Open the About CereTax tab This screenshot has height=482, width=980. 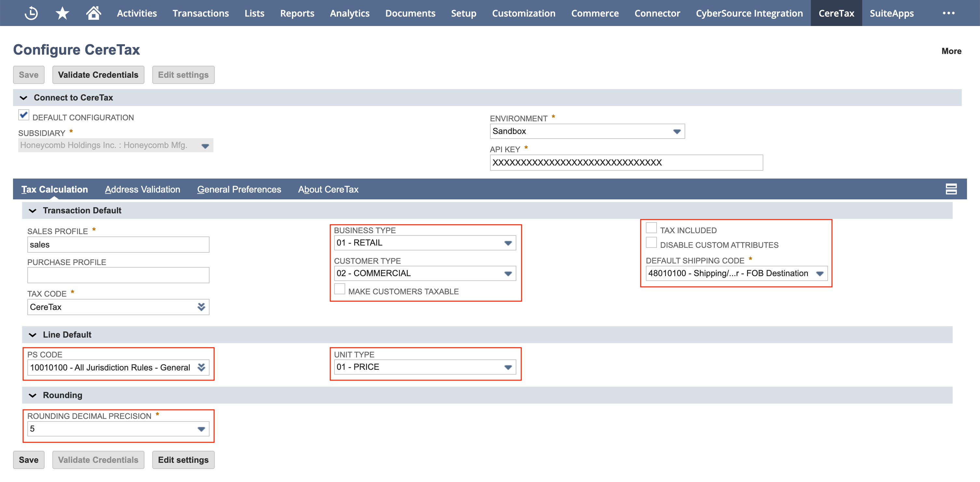(328, 189)
